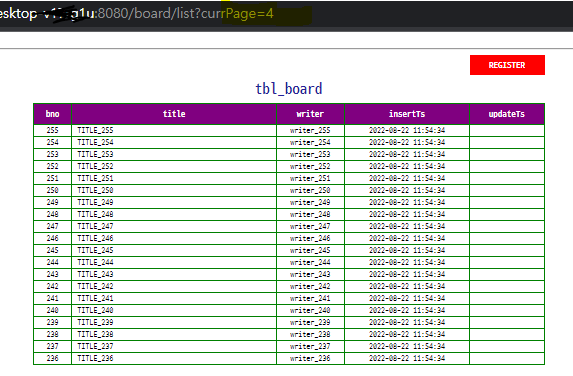573x376 pixels.
Task: Click the insertTs timestamp in row 246
Action: [x=407, y=238]
